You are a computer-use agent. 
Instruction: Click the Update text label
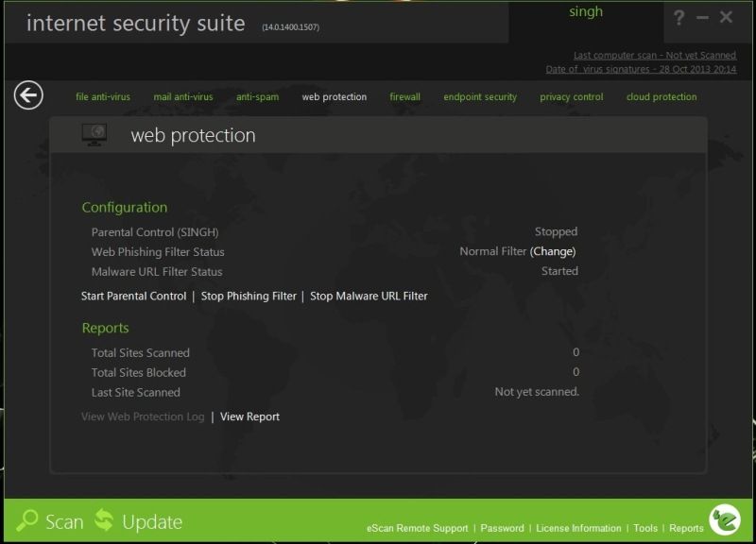pyautogui.click(x=152, y=522)
